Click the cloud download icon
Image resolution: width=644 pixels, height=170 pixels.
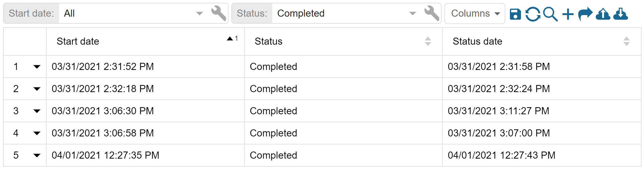coord(621,14)
